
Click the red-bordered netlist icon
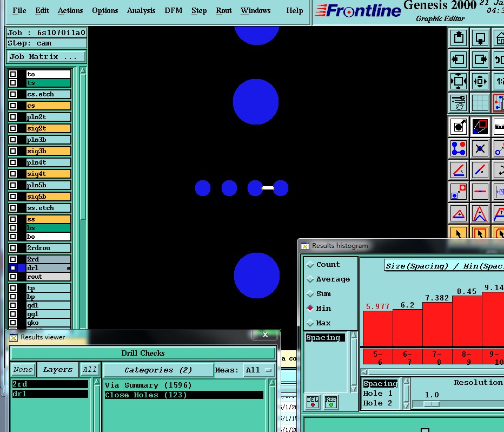pos(499,103)
